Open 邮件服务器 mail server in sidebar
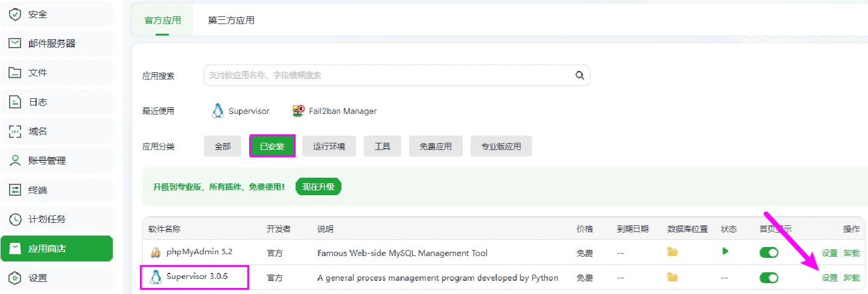Screen dimensions: 868x294 click(57, 43)
